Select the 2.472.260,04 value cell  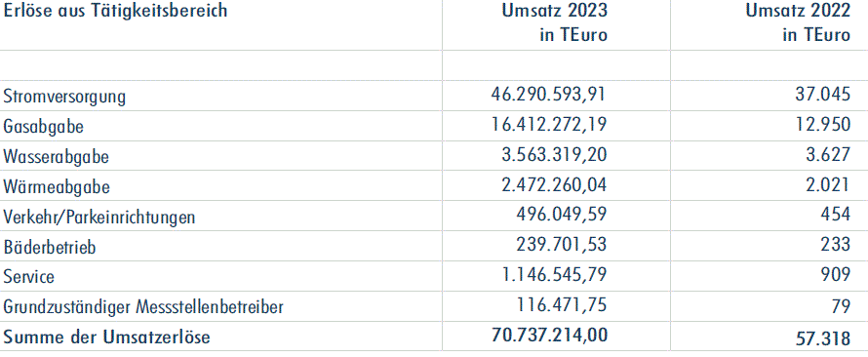click(554, 184)
